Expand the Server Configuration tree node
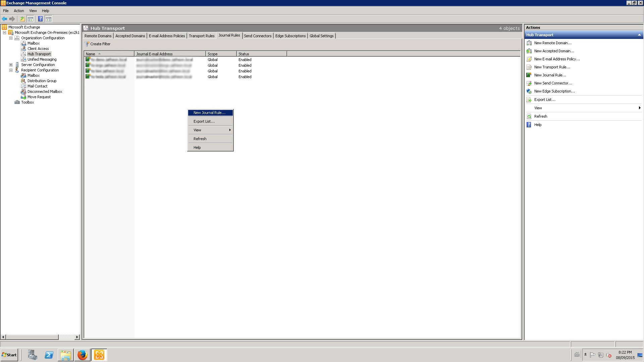 click(x=11, y=65)
